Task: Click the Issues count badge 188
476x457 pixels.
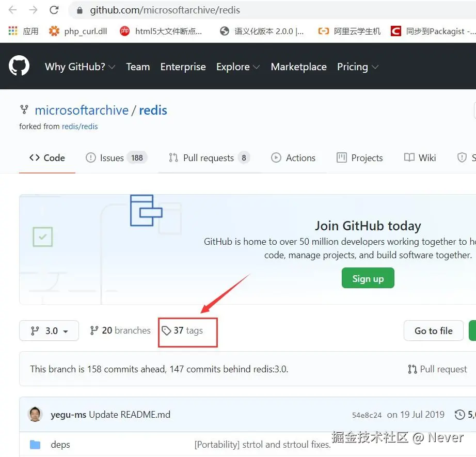Action: [x=137, y=157]
